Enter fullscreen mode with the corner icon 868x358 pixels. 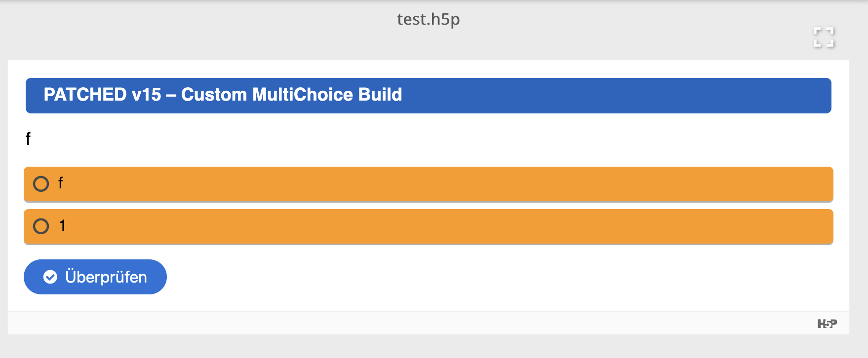[824, 37]
